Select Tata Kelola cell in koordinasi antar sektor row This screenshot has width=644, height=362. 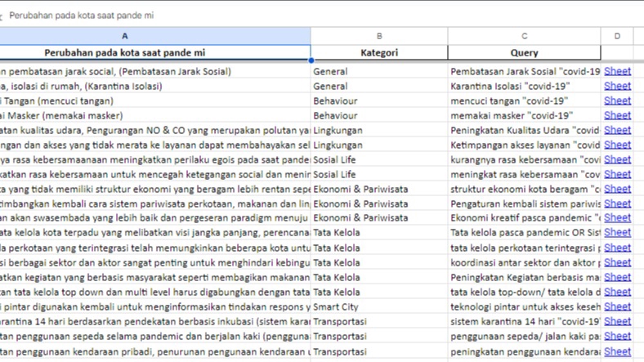(x=379, y=262)
